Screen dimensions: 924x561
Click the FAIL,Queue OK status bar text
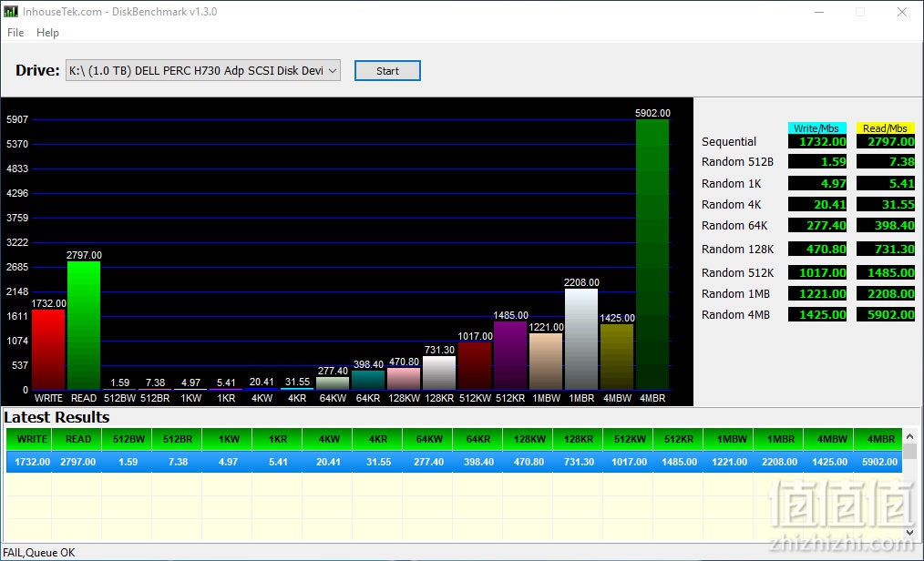[39, 553]
